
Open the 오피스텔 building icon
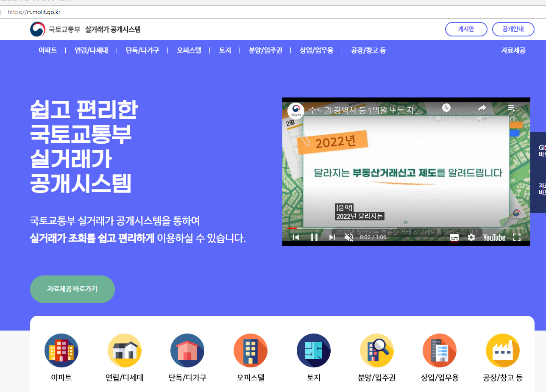point(251,350)
